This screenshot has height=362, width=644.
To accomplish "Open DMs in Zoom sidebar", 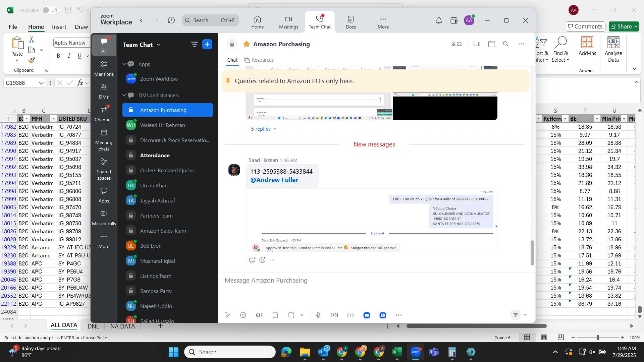I will tap(104, 91).
